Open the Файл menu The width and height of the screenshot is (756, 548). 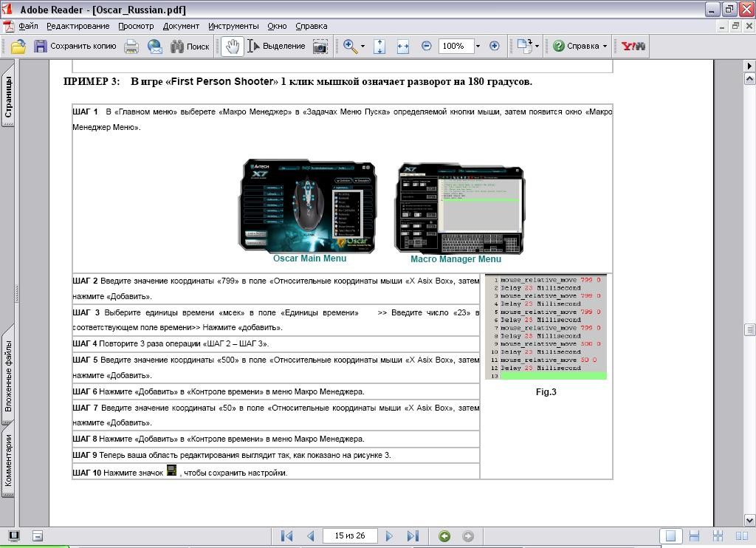[29, 26]
